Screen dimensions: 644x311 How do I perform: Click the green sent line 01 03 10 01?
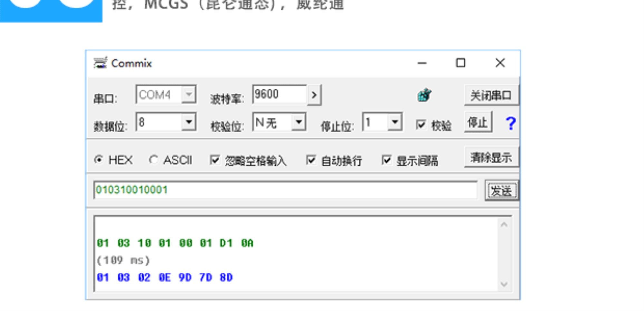175,243
